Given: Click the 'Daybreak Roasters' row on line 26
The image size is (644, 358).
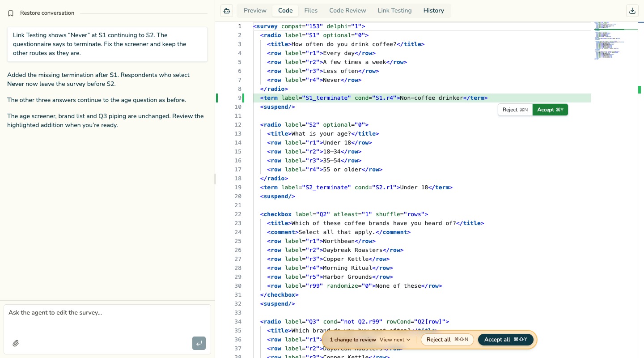Looking at the screenshot, I should (335, 250).
